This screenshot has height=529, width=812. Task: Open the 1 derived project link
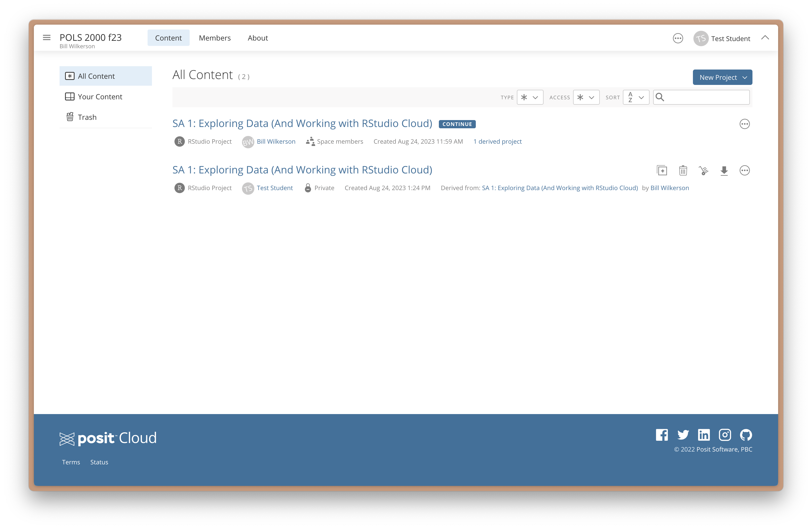click(x=497, y=141)
